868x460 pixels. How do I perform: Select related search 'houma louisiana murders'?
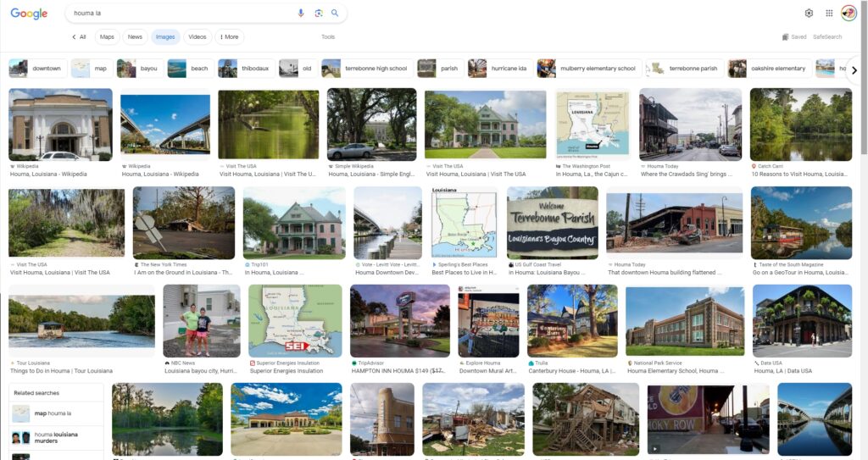(57, 438)
